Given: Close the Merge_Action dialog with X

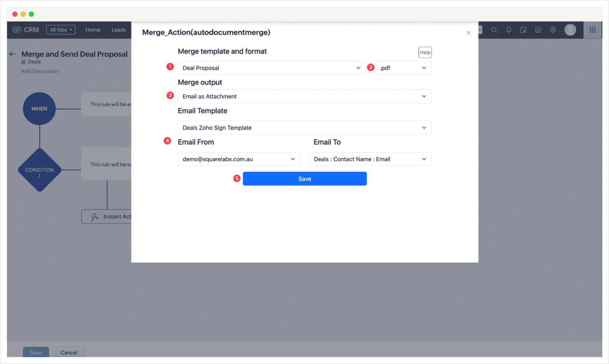Looking at the screenshot, I should [x=469, y=33].
